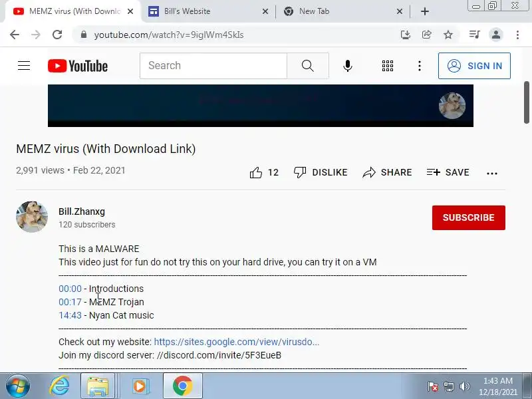The width and height of the screenshot is (532, 399).
Task: Open Bill.Zhanxg channel avatar
Action: (32, 217)
